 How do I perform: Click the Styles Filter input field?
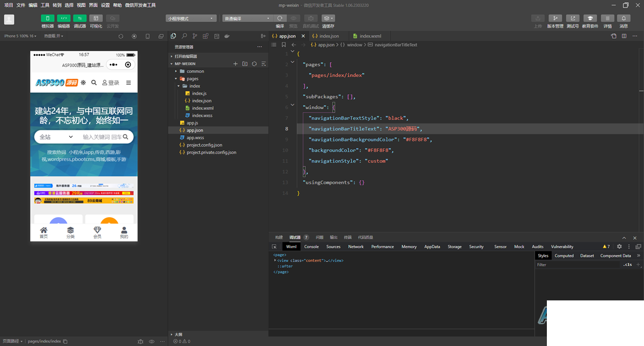pyautogui.click(x=579, y=264)
